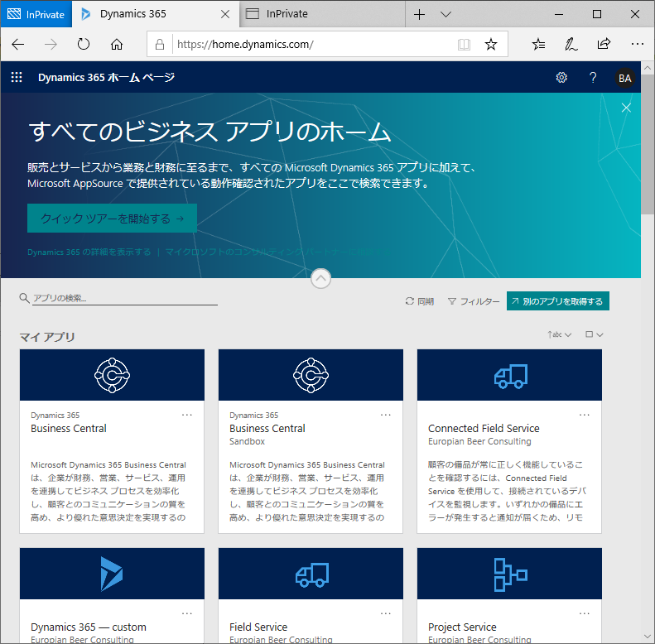655x644 pixels.
Task: Open a new browser tab
Action: 419,15
